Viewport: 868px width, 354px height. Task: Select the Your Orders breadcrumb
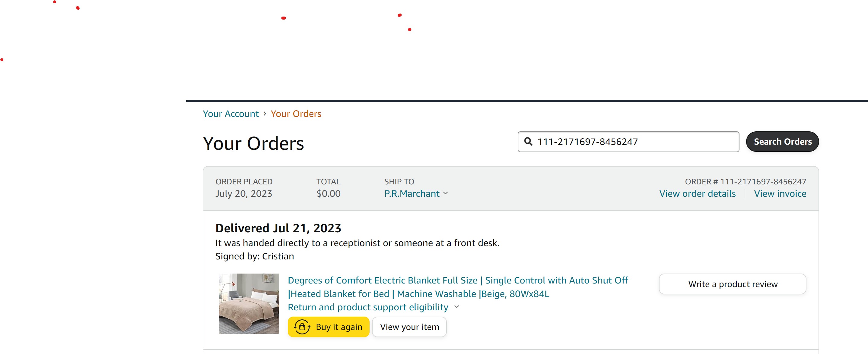point(296,114)
